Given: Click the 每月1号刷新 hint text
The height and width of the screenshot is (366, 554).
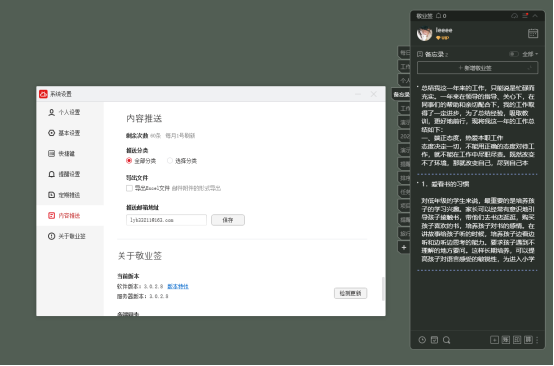Looking at the screenshot, I should pos(180,136).
